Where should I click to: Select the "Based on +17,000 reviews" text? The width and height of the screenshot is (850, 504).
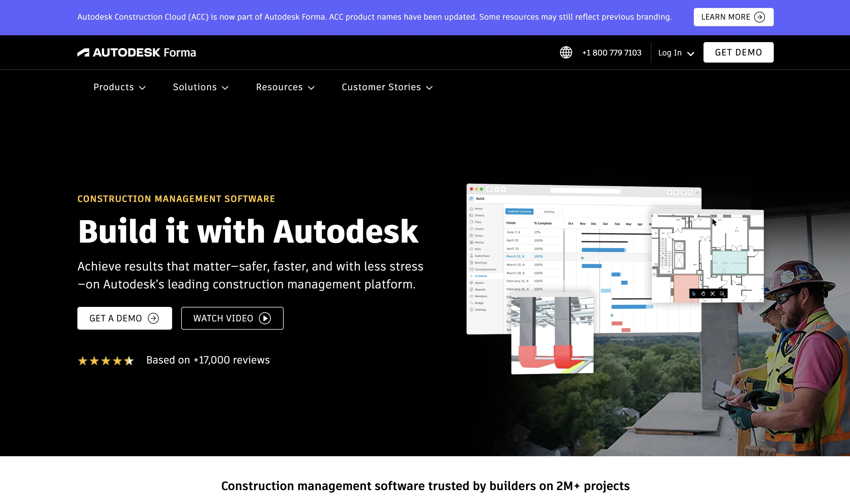[208, 360]
